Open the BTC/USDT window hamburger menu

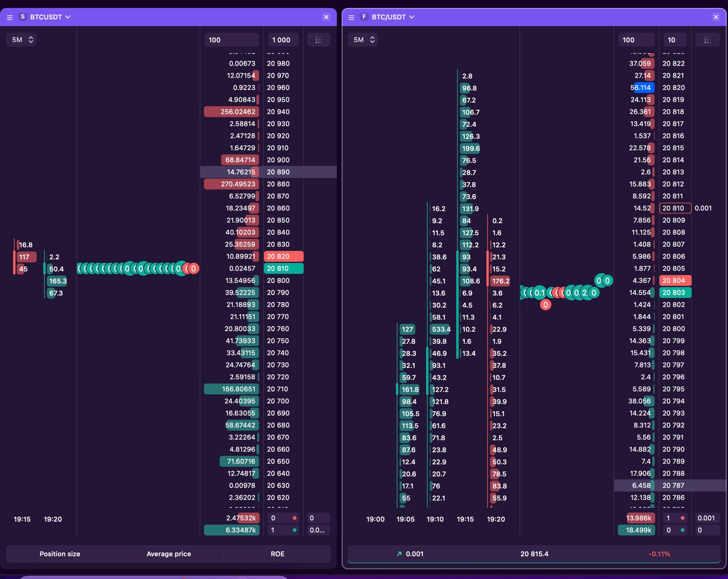[x=351, y=18]
